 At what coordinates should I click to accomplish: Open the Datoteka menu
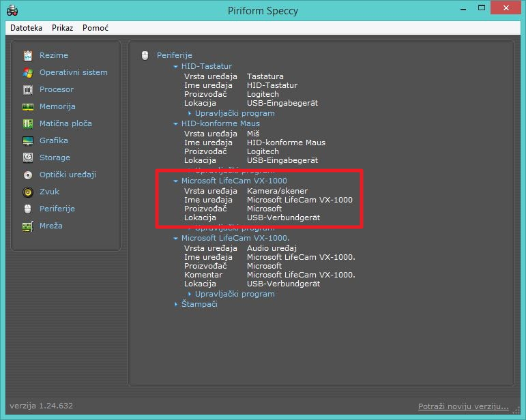tap(26, 28)
